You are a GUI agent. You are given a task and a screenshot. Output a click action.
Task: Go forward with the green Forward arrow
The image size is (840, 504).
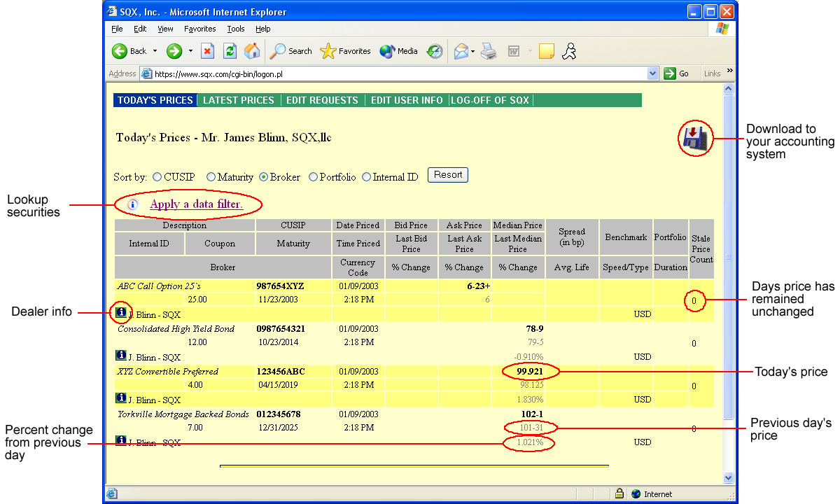[174, 51]
